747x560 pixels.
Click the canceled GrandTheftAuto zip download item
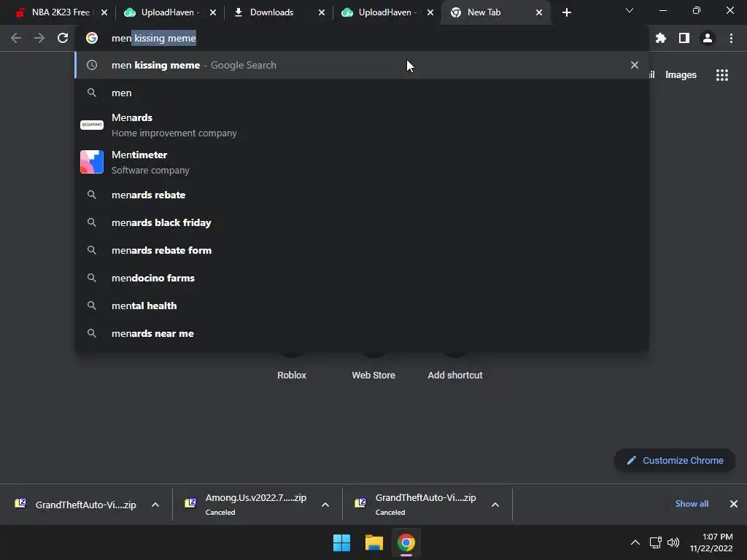tap(417, 505)
